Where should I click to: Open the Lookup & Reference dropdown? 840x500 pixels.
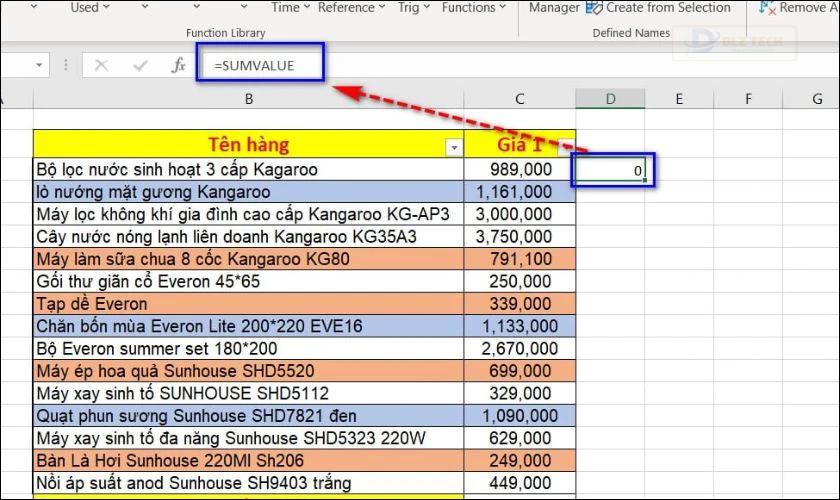click(x=351, y=7)
